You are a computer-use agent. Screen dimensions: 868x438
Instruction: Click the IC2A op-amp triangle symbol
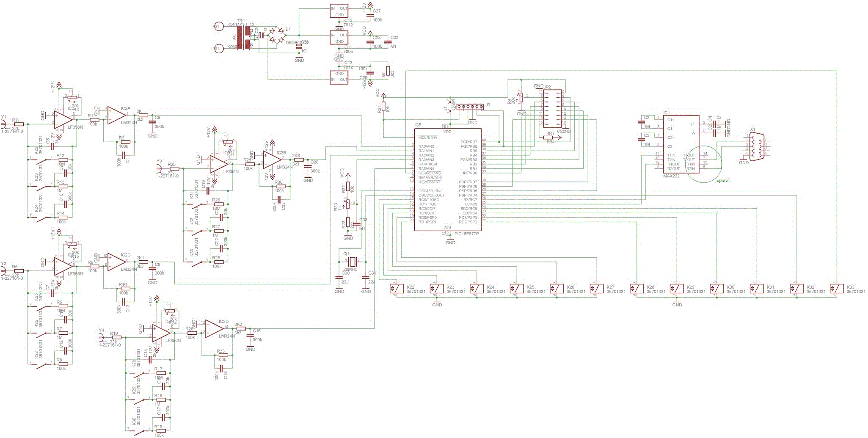116,115
